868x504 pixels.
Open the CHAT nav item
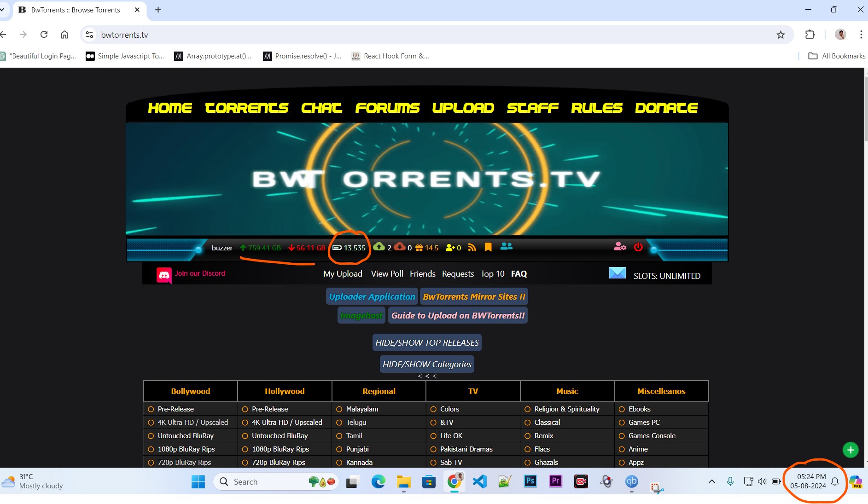(321, 108)
